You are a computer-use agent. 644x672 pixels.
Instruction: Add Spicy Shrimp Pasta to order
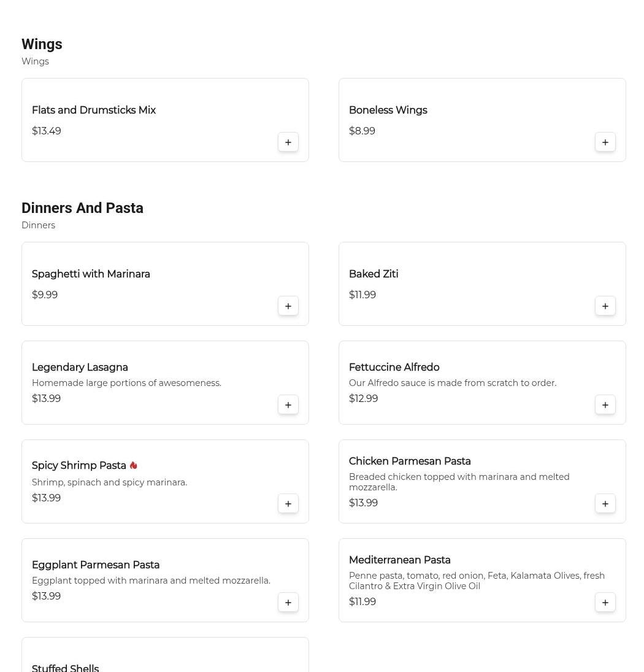288,504
